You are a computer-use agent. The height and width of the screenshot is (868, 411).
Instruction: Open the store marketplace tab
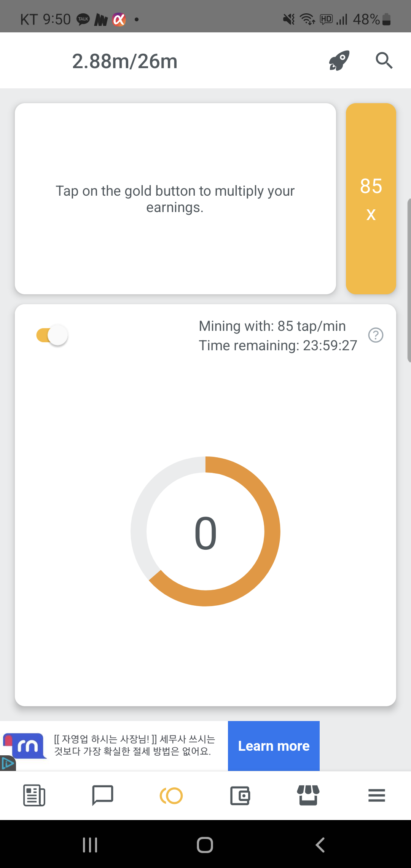[x=308, y=795]
